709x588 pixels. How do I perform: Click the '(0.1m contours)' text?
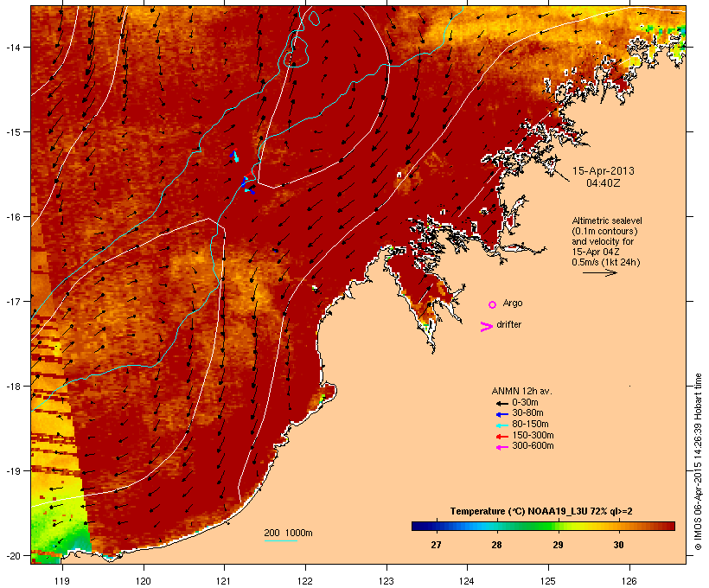pyautogui.click(x=604, y=231)
